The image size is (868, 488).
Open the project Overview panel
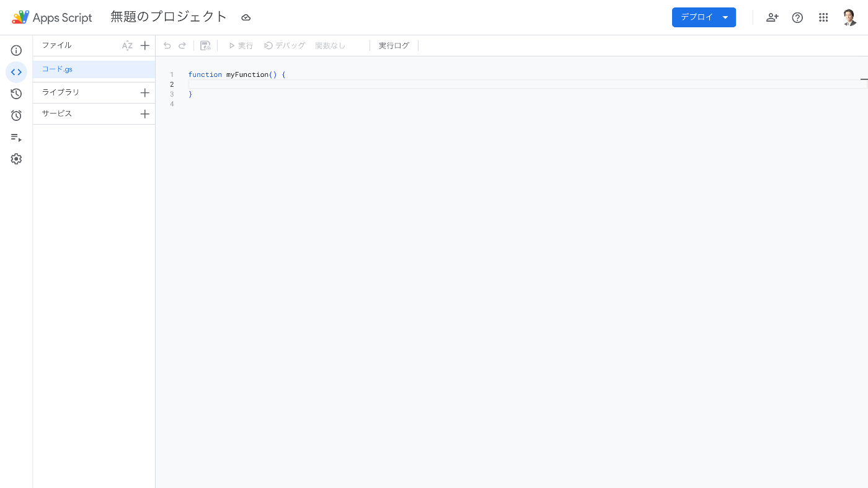point(16,50)
